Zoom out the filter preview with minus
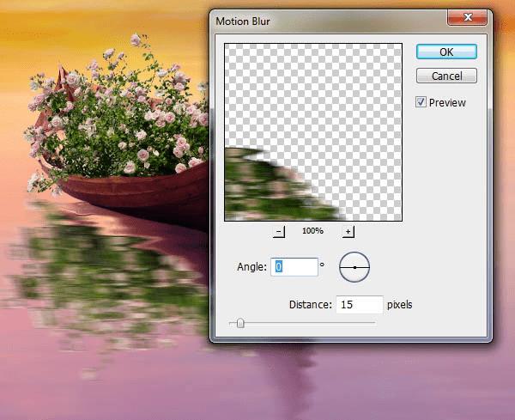This screenshot has width=515, height=420. (279, 232)
